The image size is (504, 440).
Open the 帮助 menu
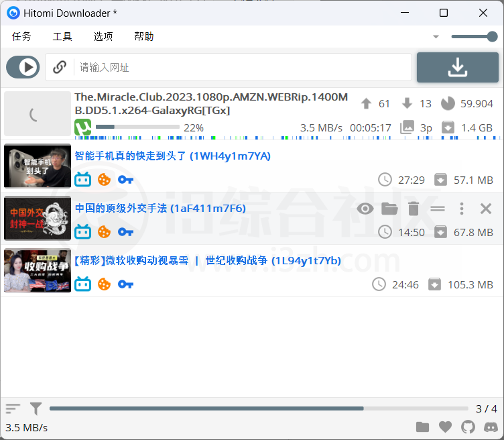click(143, 36)
